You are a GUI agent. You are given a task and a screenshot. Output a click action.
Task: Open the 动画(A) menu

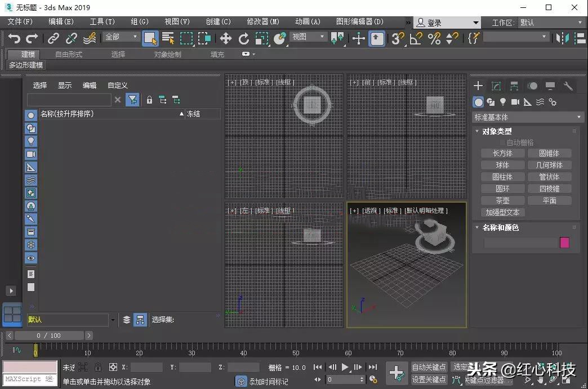pyautogui.click(x=308, y=21)
